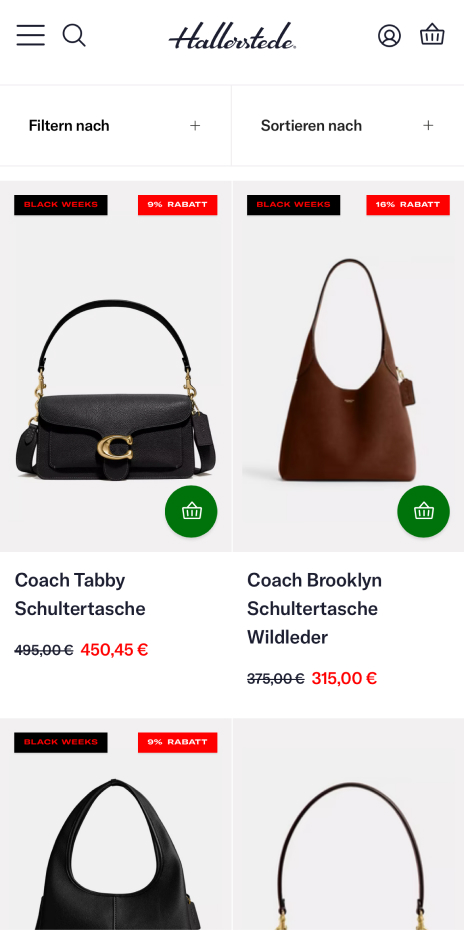This screenshot has height=930, width=464.
Task: Open the user account icon
Action: (389, 36)
